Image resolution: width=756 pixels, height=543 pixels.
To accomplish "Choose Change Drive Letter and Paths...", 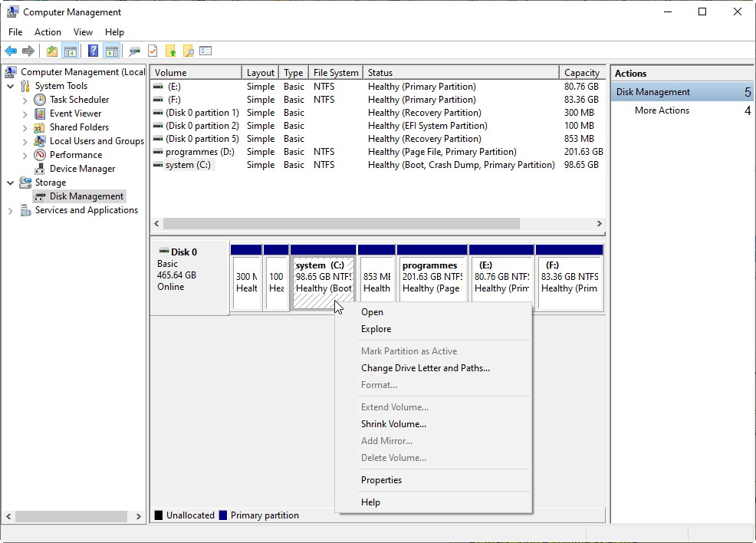I will point(433,368).
